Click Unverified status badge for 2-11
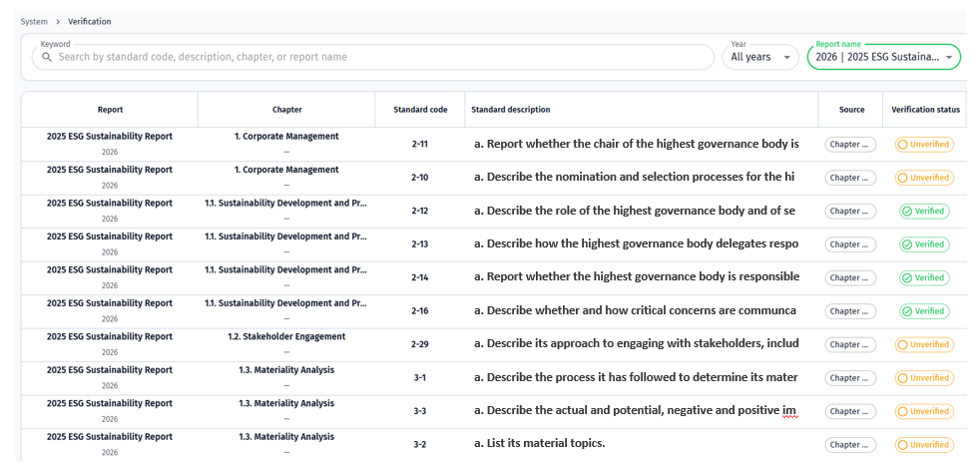Screen dimensions: 980x470 coord(924,145)
